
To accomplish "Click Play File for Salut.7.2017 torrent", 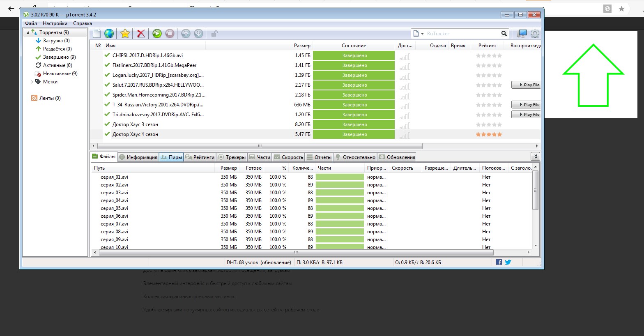I will [x=526, y=85].
